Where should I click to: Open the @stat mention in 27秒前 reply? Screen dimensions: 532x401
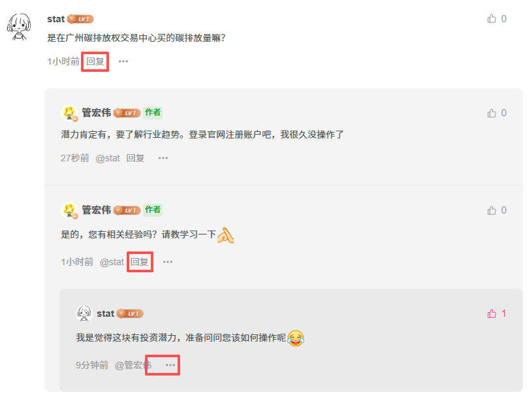(x=108, y=158)
